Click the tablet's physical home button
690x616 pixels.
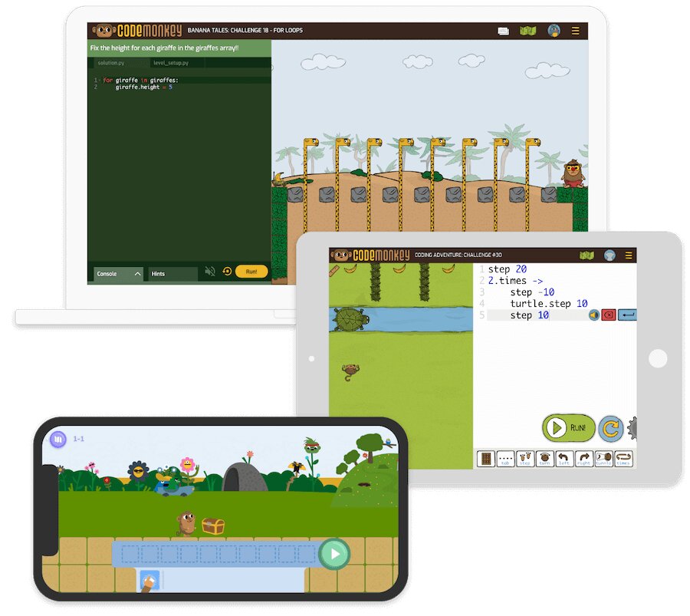click(658, 358)
